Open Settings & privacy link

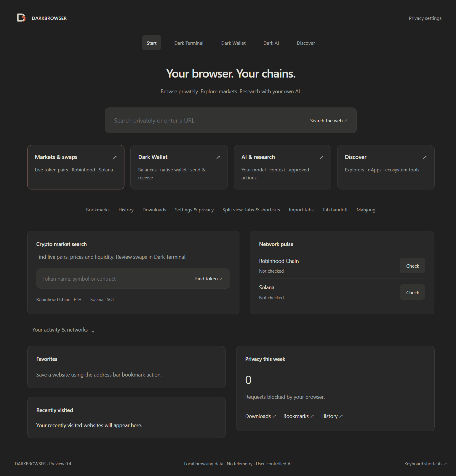[194, 210]
